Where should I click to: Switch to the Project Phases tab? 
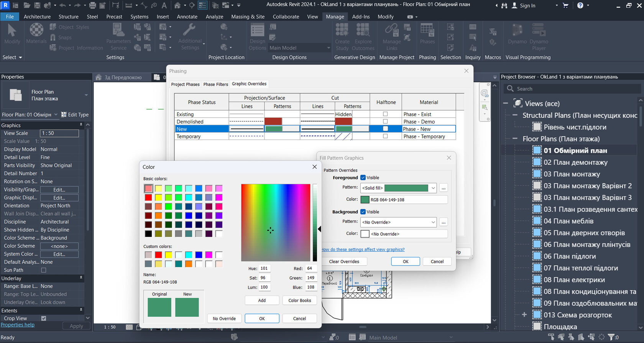185,84
